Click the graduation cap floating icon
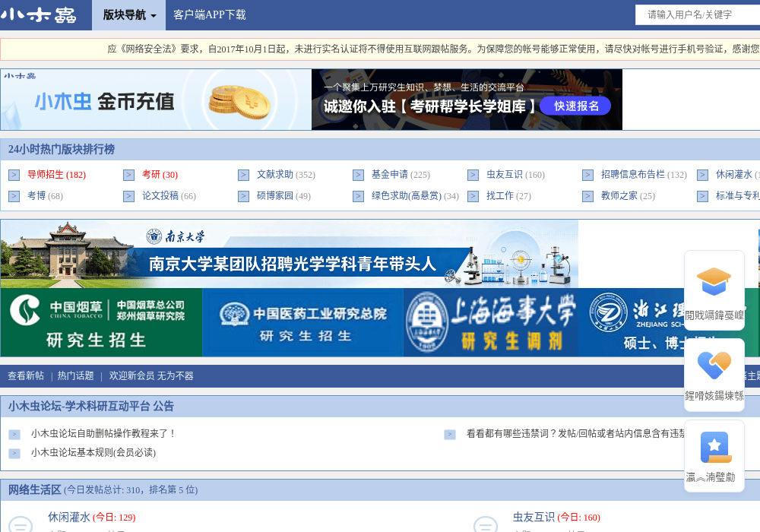 tap(714, 281)
